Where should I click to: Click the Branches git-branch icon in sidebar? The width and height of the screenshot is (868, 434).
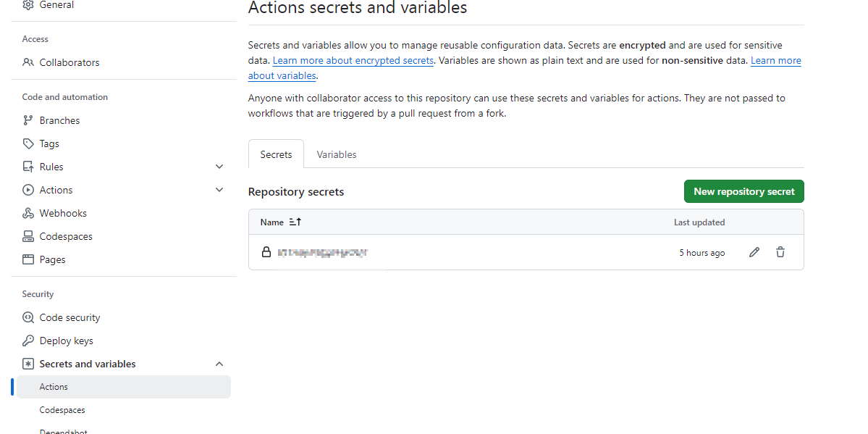click(x=28, y=120)
